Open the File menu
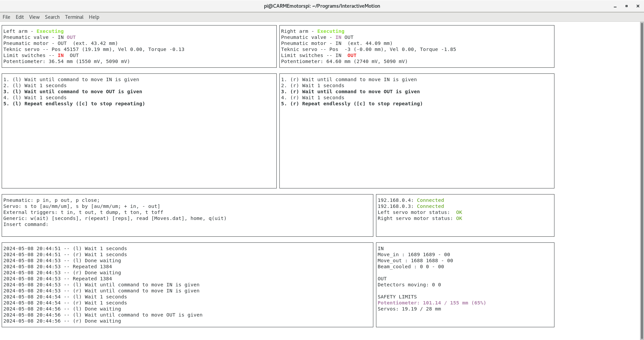 coord(6,17)
